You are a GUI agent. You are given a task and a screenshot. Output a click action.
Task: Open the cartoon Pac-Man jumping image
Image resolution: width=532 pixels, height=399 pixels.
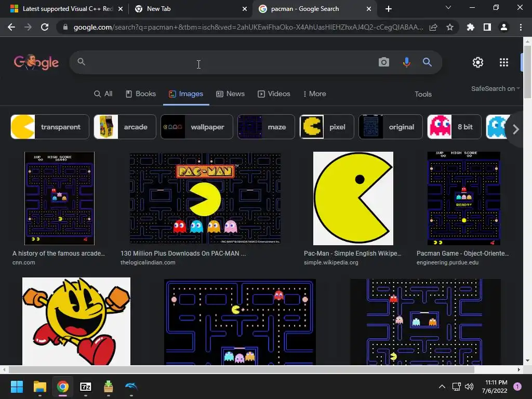point(76,321)
